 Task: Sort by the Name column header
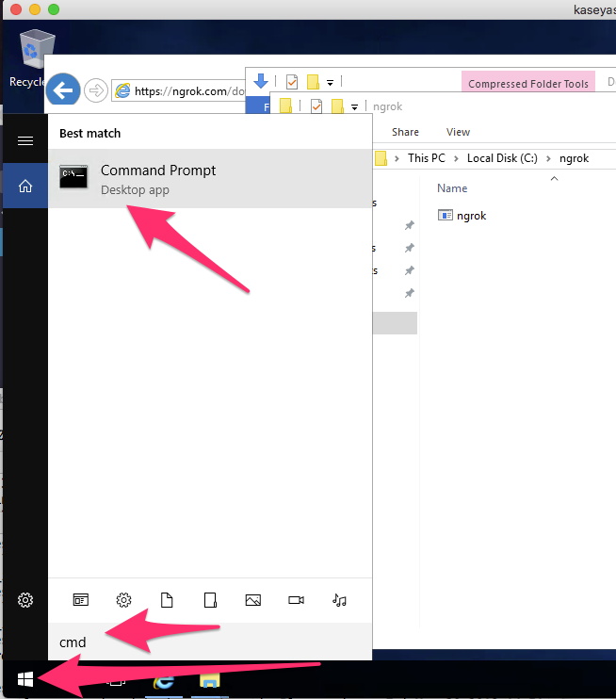tap(452, 188)
